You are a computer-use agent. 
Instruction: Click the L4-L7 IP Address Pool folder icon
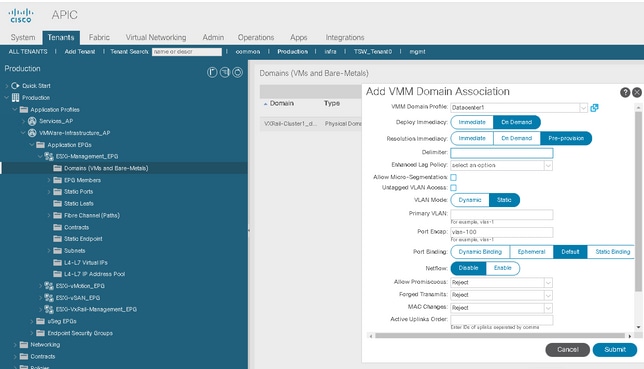(58, 274)
